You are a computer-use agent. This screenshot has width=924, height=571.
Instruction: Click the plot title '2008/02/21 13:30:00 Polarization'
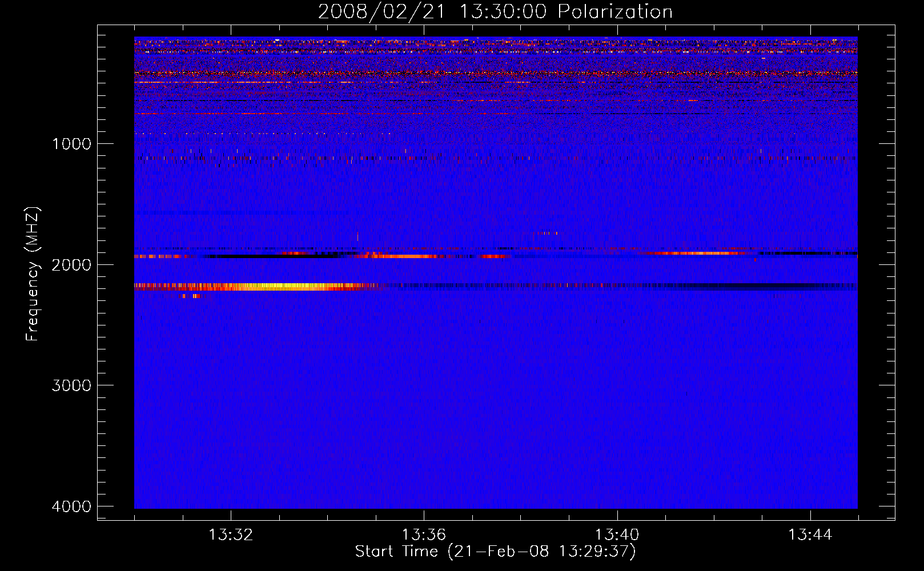pyautogui.click(x=495, y=11)
